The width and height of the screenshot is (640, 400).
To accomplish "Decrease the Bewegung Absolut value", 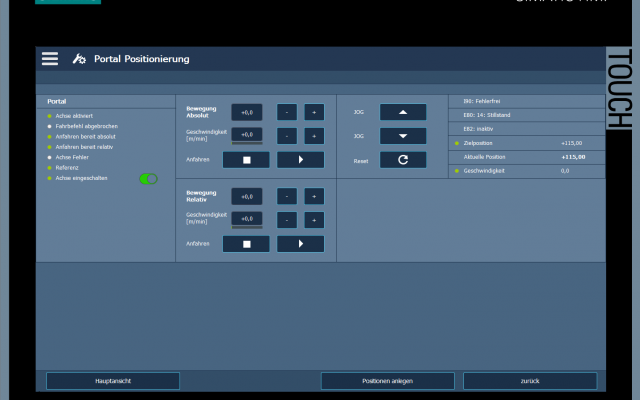I will (x=287, y=112).
